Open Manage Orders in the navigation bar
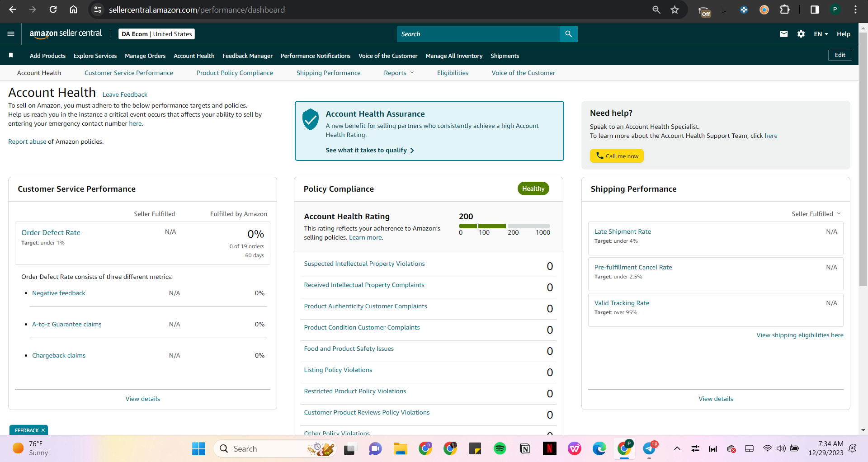This screenshot has width=868, height=462. pyautogui.click(x=145, y=56)
